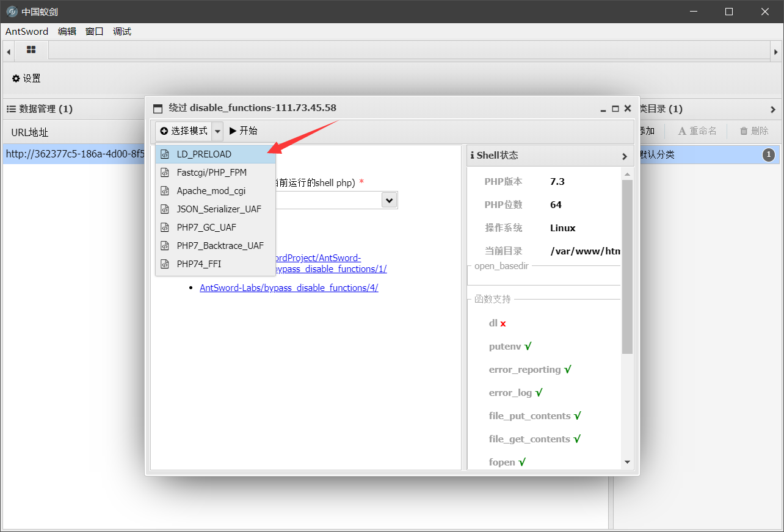Image resolution: width=784 pixels, height=532 pixels.
Task: Select the http://362377c5 URL row
Action: (x=74, y=154)
